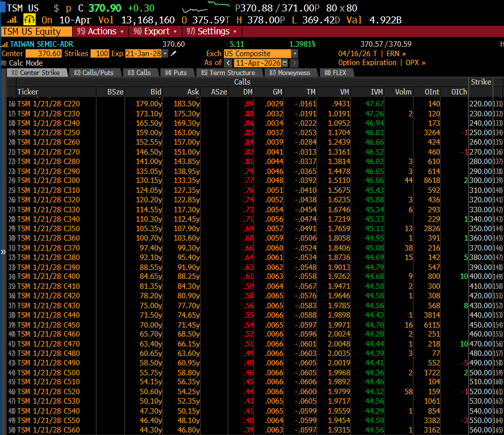This screenshot has width=504, height=435.
Task: Click implied vol 47.67 for C220
Action: point(375,104)
